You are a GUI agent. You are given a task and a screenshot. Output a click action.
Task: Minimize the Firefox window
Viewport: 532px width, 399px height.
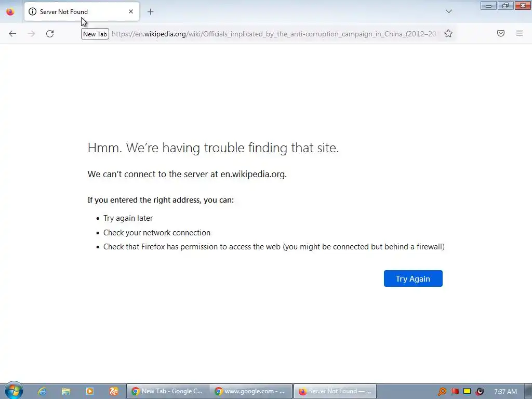coord(488,5)
